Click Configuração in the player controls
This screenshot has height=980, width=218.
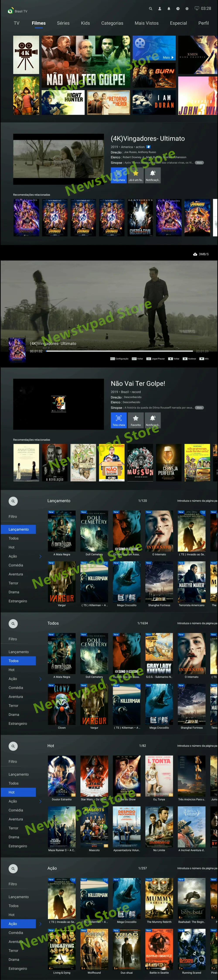(119, 359)
